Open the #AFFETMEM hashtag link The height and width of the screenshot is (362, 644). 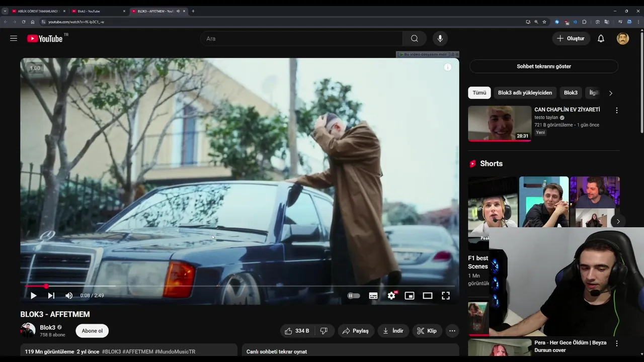pos(138,352)
